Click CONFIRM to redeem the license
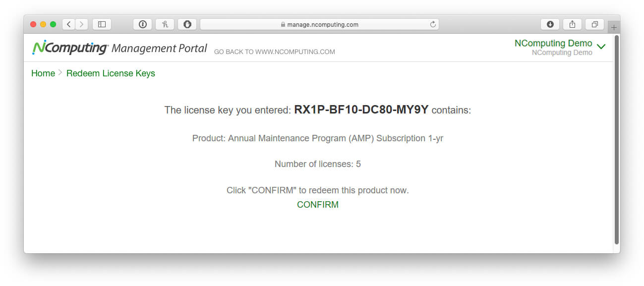Viewport: 644px width, 286px height. pyautogui.click(x=318, y=205)
